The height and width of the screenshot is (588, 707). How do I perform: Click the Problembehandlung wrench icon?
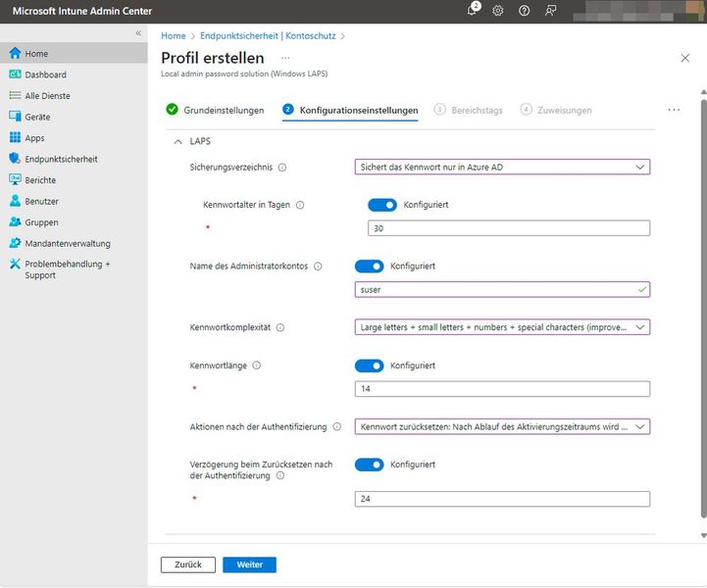click(x=15, y=264)
